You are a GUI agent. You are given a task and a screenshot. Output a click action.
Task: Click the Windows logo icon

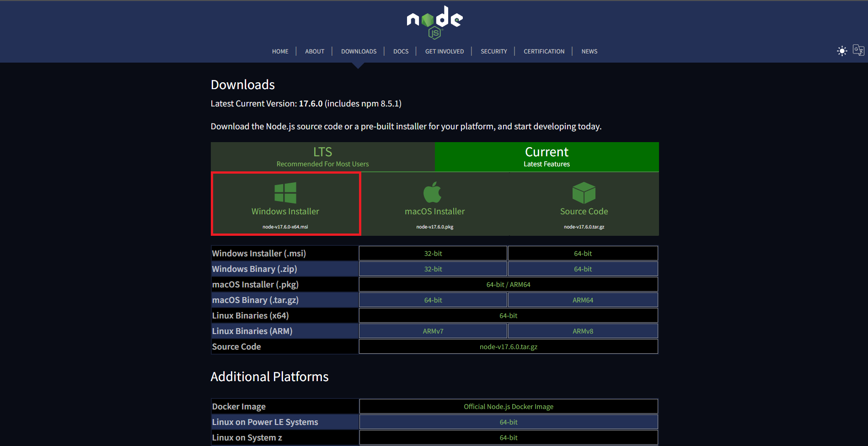click(285, 193)
